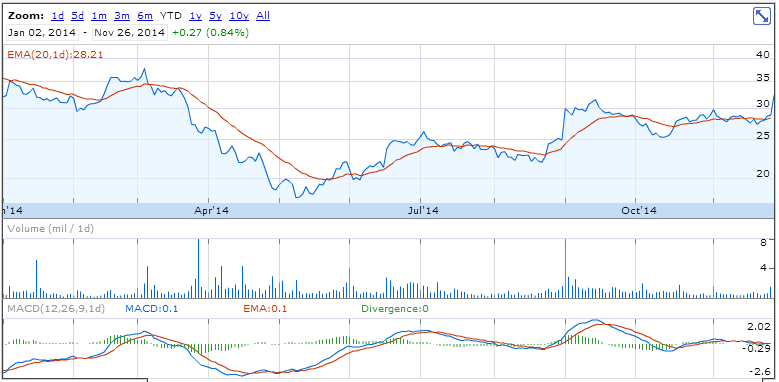779x382 pixels.
Task: Click the Oct'14 timeline label
Action: [639, 211]
